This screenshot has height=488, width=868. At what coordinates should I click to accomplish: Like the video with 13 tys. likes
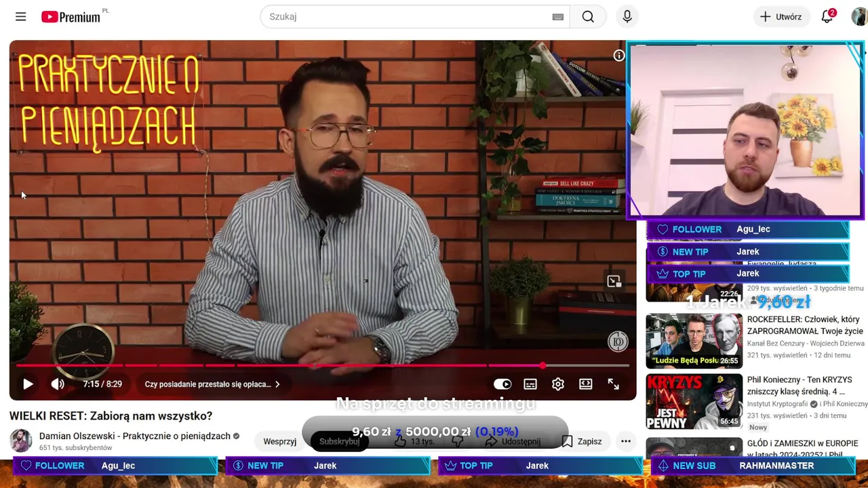414,441
